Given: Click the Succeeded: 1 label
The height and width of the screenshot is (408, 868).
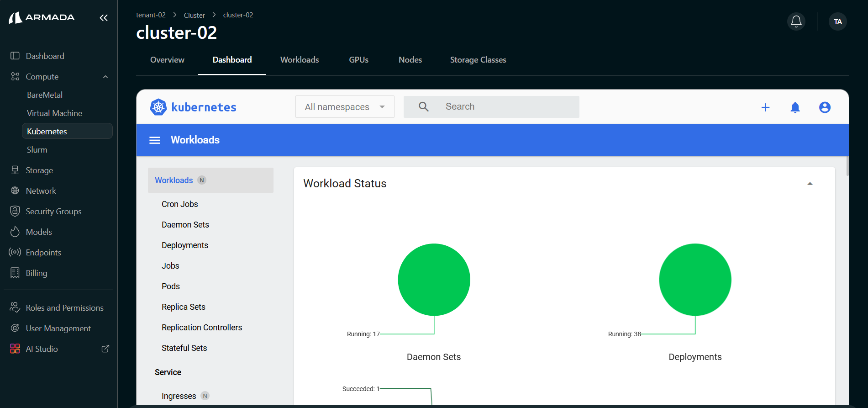Looking at the screenshot, I should (x=361, y=389).
